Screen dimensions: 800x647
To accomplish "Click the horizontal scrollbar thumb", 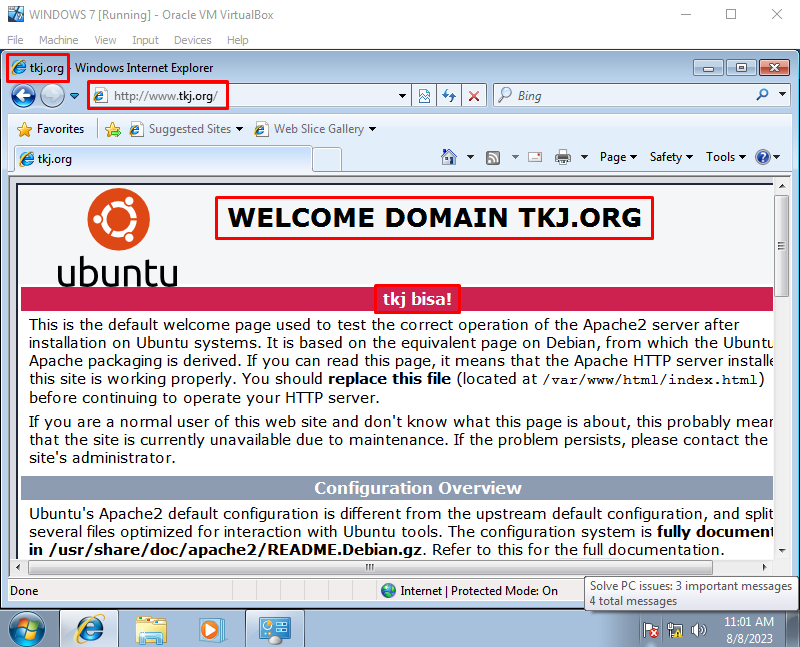I will [x=370, y=567].
